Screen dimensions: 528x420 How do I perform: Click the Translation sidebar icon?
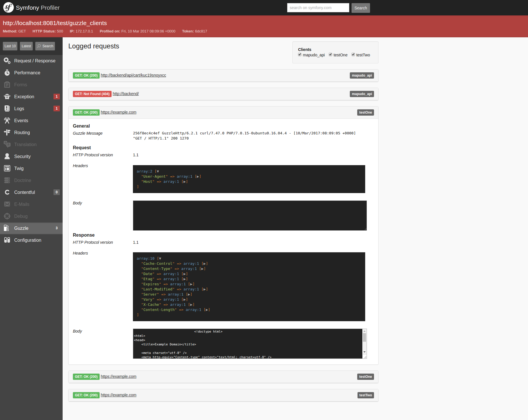point(7,144)
